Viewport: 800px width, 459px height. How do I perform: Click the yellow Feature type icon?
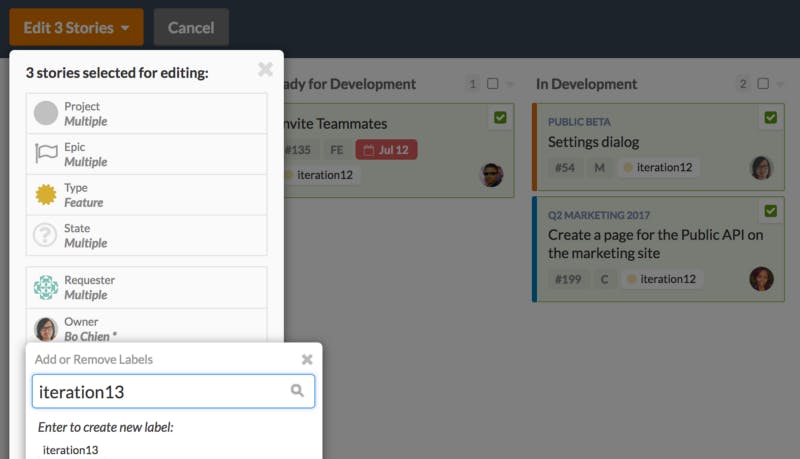click(46, 194)
